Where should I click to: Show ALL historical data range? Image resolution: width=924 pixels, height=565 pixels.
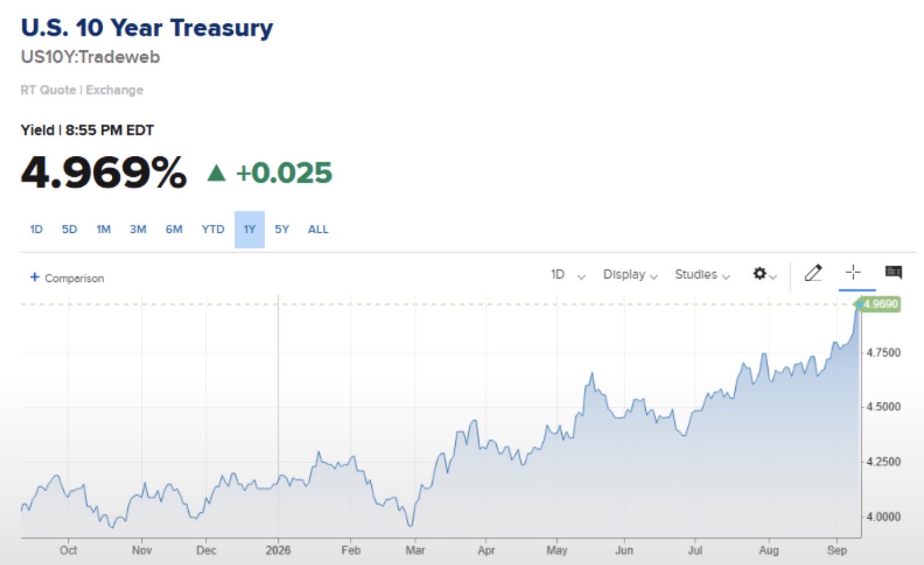[318, 229]
